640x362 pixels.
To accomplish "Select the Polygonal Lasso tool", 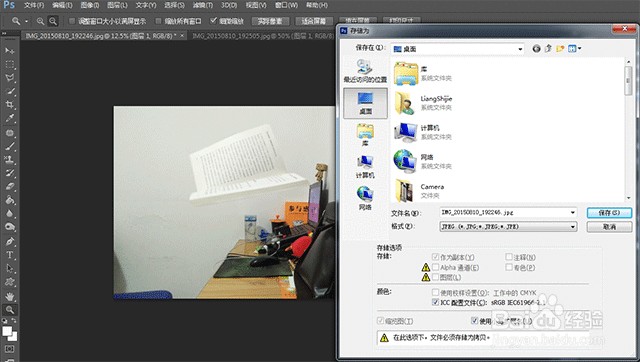I will (x=9, y=78).
